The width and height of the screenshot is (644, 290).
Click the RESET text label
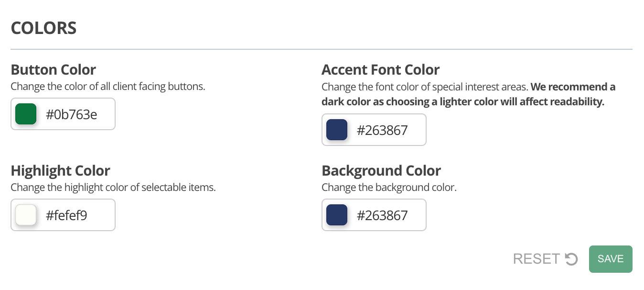click(x=536, y=259)
